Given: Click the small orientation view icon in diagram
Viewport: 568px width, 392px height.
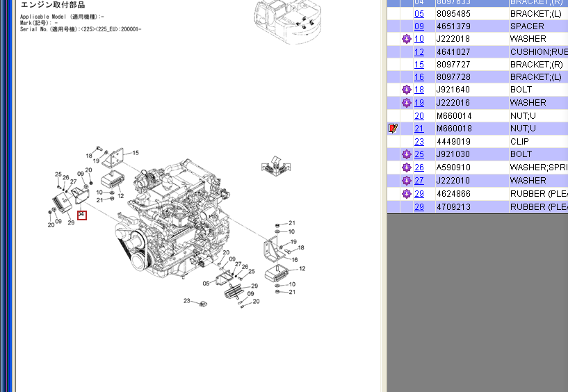Looking at the screenshot, I should click(x=276, y=164).
